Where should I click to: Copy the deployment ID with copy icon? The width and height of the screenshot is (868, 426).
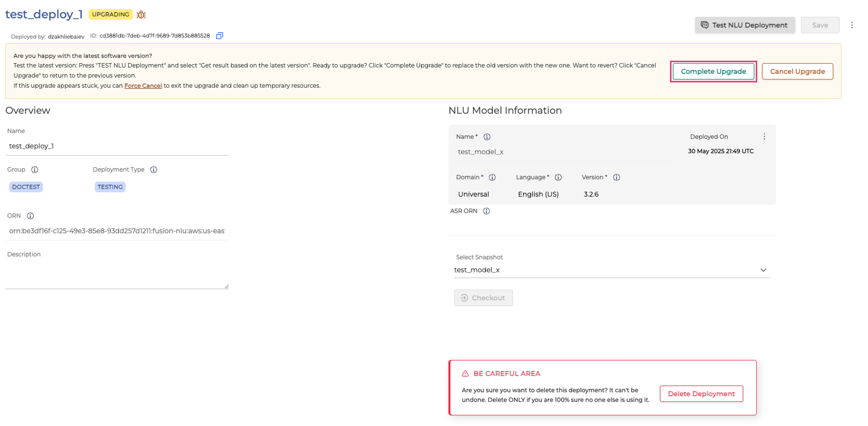point(220,36)
